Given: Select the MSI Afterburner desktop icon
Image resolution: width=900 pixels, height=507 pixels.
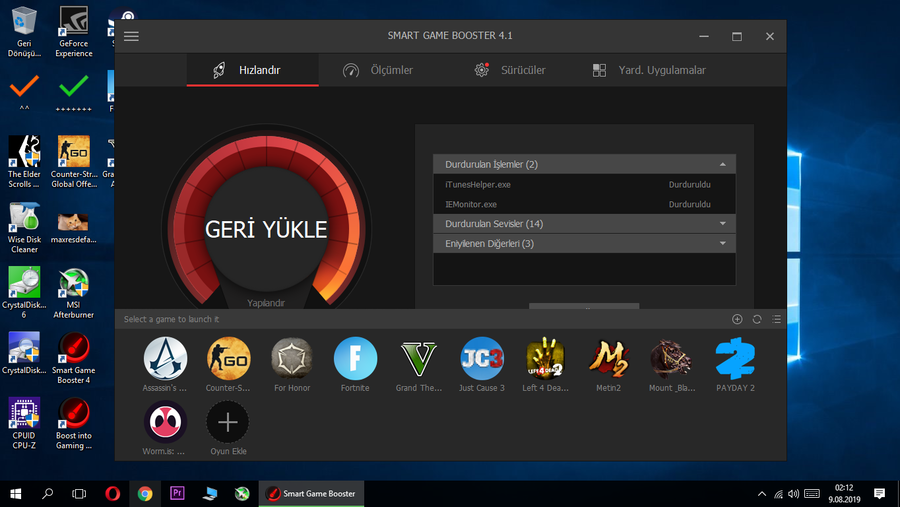Looking at the screenshot, I should pos(73,292).
